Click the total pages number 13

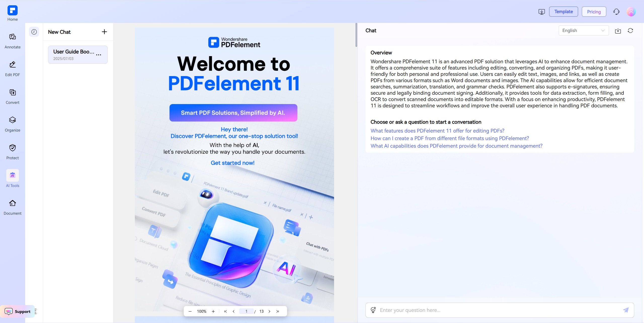tap(261, 311)
